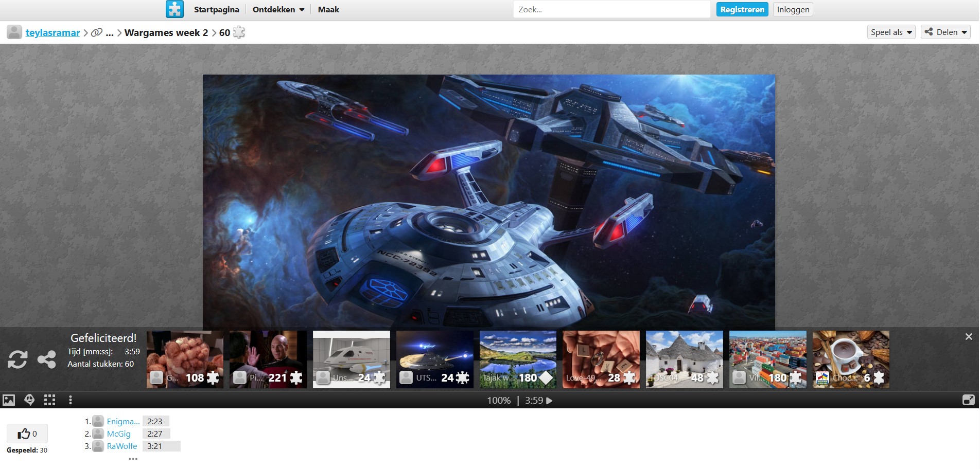Click the share icon beside Gefeliciteerd
Screen dimensions: 980x469
click(x=47, y=359)
